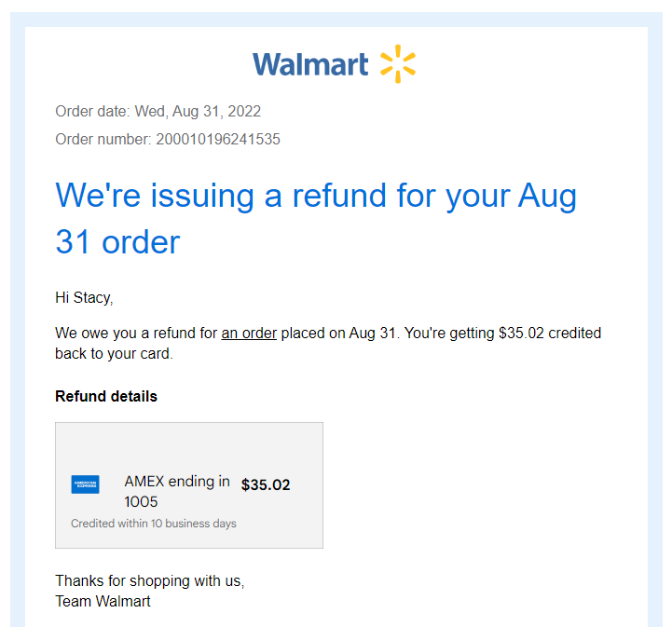Click the refund headline text
672x627 pixels.
[x=316, y=218]
